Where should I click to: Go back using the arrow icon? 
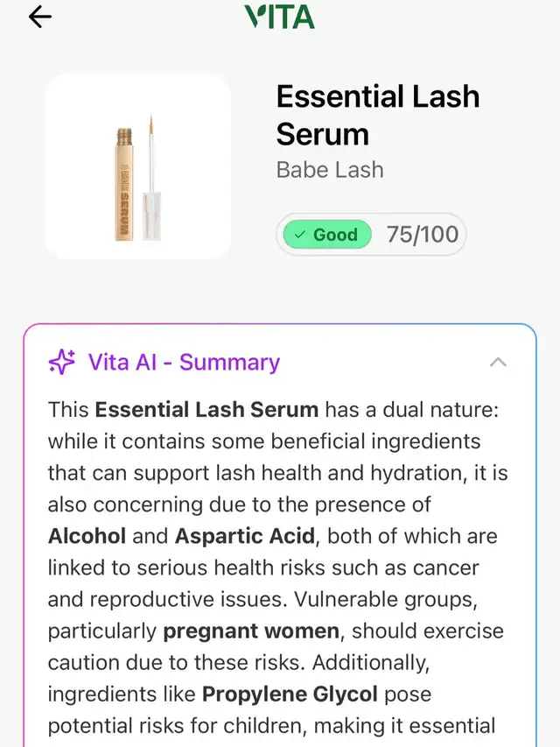pos(40,17)
